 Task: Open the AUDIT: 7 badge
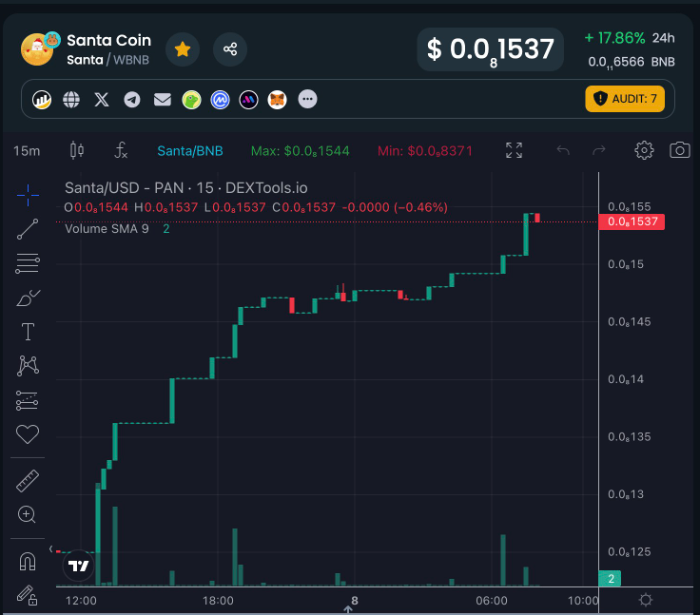625,99
